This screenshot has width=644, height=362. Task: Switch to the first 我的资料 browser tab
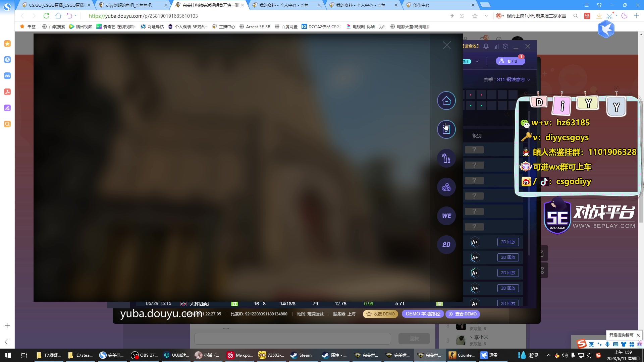coord(284,5)
